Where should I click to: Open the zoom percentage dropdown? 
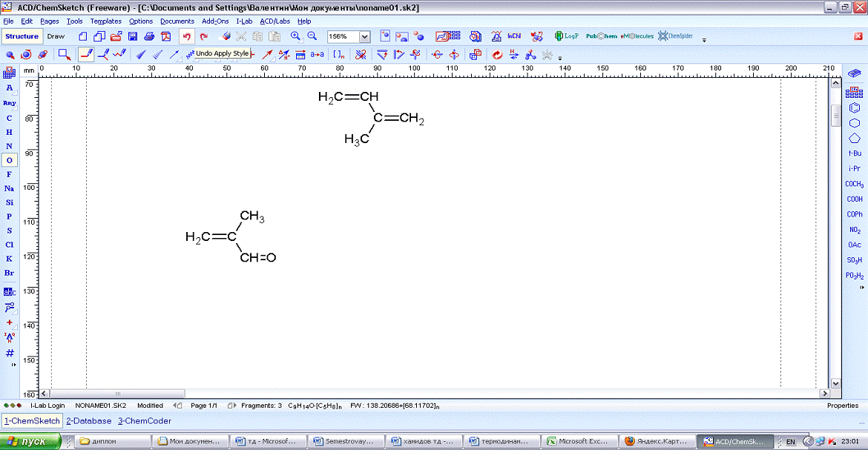[x=364, y=36]
